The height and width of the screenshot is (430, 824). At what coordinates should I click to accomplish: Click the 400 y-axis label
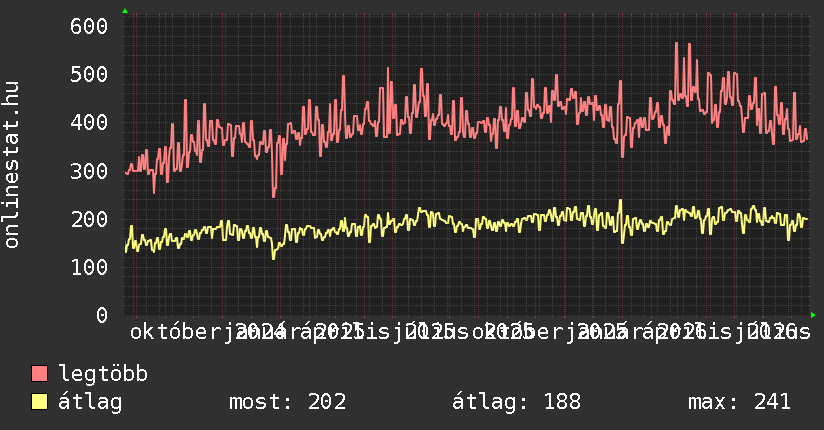point(89,123)
